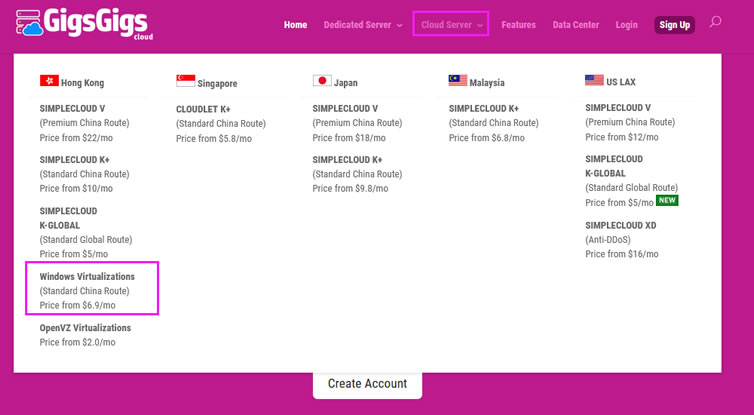The height and width of the screenshot is (415, 754).
Task: Click 'Price from $9.8/mo' text
Action: 350,189
